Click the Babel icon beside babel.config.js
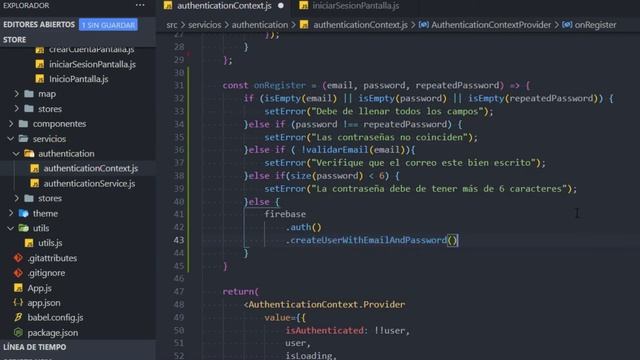This screenshot has height=360, width=640. [x=18, y=318]
